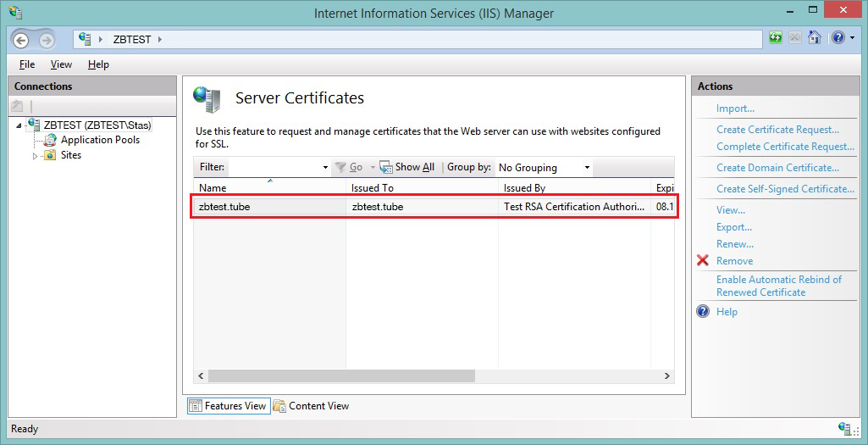
Task: Open the File menu
Action: coord(26,64)
